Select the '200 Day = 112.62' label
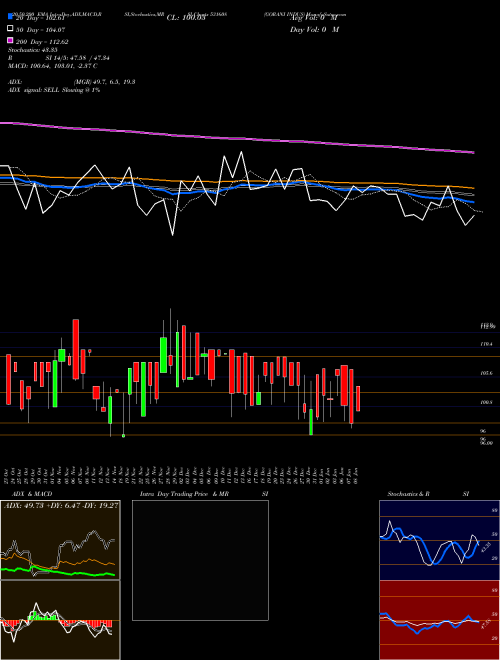 click(42, 42)
